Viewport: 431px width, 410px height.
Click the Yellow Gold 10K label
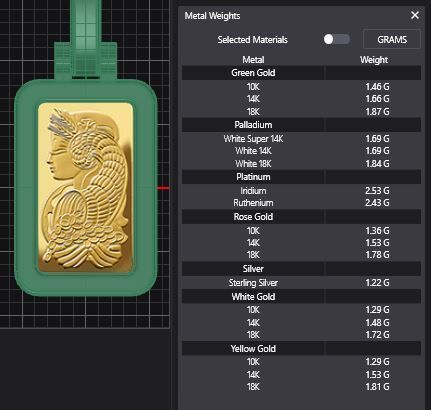pyautogui.click(x=253, y=362)
